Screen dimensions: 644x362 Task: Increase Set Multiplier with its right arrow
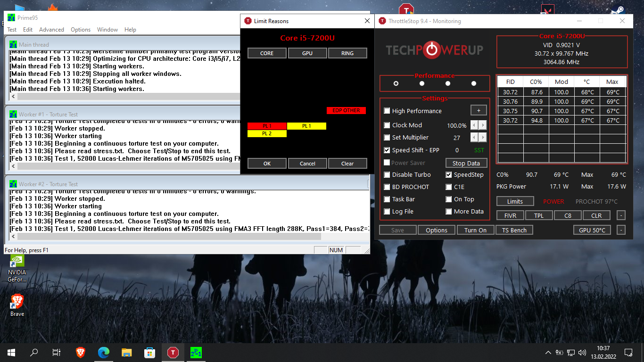tap(483, 137)
